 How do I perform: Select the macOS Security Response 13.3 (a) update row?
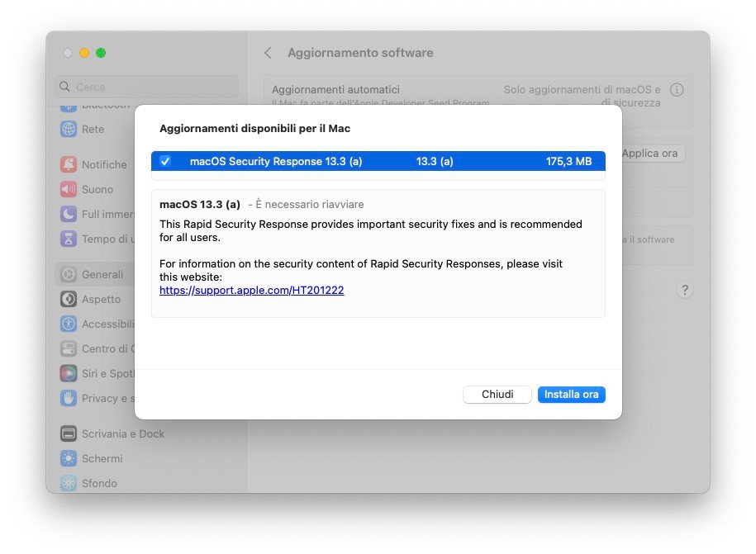click(378, 161)
